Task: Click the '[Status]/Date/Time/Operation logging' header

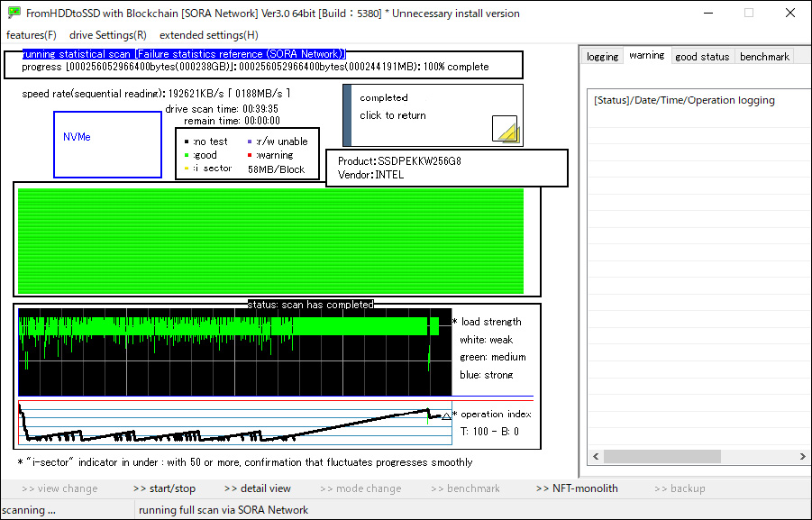Action: [684, 100]
